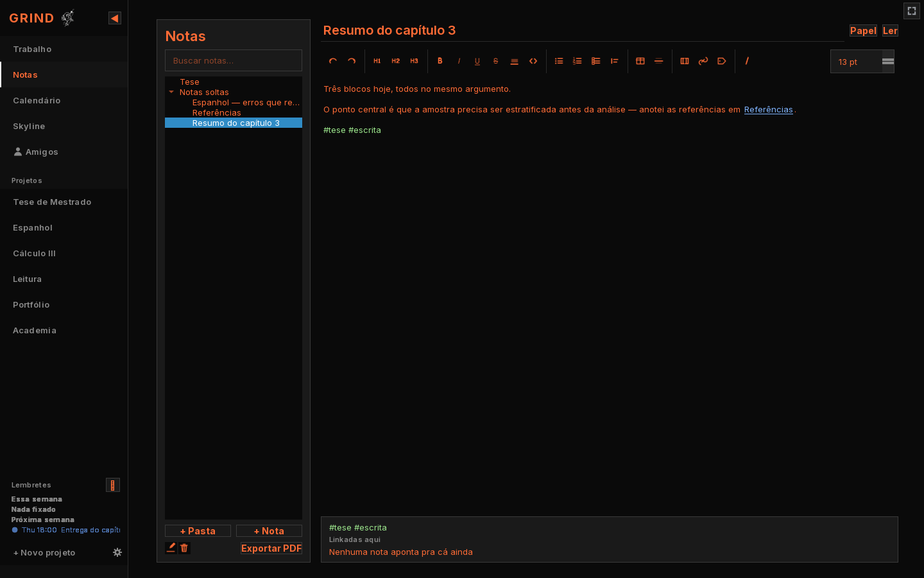Insert a link to a note
Image resolution: width=924 pixels, height=578 pixels.
pos(703,61)
